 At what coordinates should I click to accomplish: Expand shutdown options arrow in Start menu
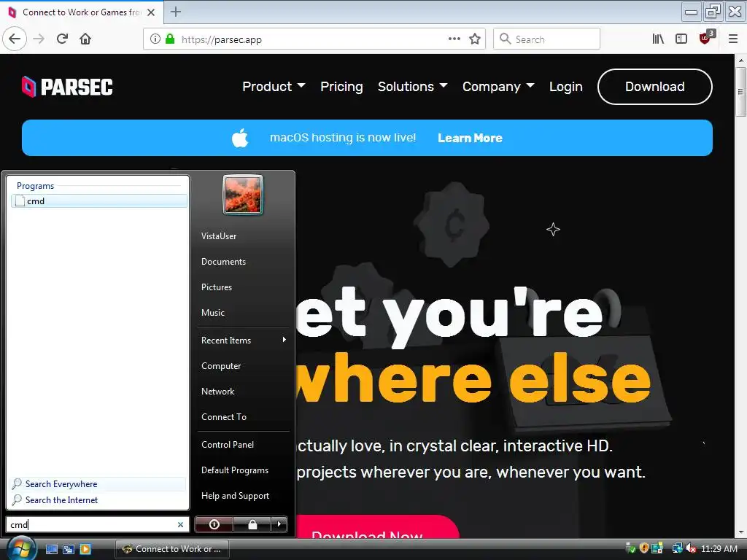click(x=279, y=524)
